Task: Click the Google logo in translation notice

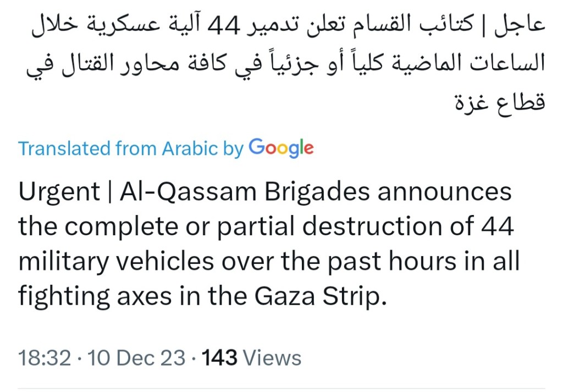Action: pos(281,148)
